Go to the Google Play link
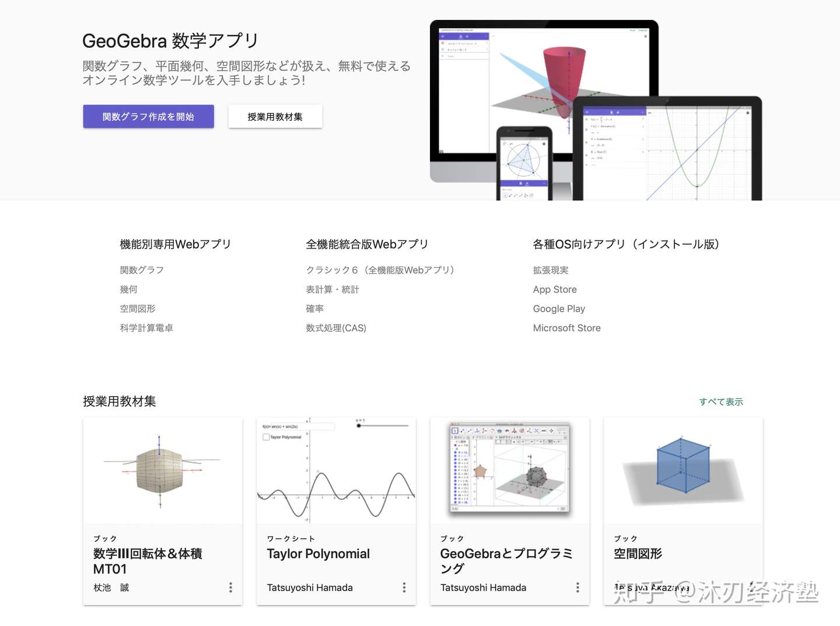The image size is (840, 626). (x=559, y=309)
